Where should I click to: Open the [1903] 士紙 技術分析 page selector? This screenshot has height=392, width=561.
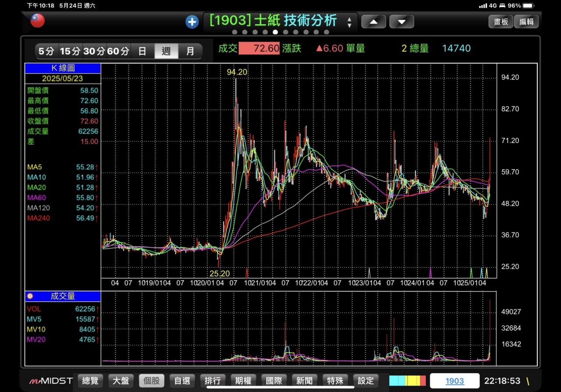coord(280,21)
